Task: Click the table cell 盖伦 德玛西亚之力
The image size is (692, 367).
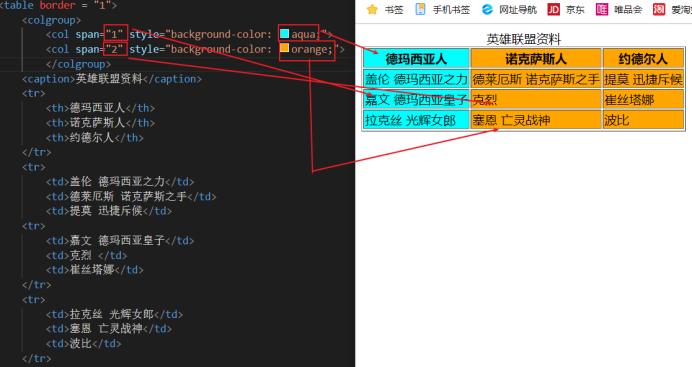Action: pos(416,79)
